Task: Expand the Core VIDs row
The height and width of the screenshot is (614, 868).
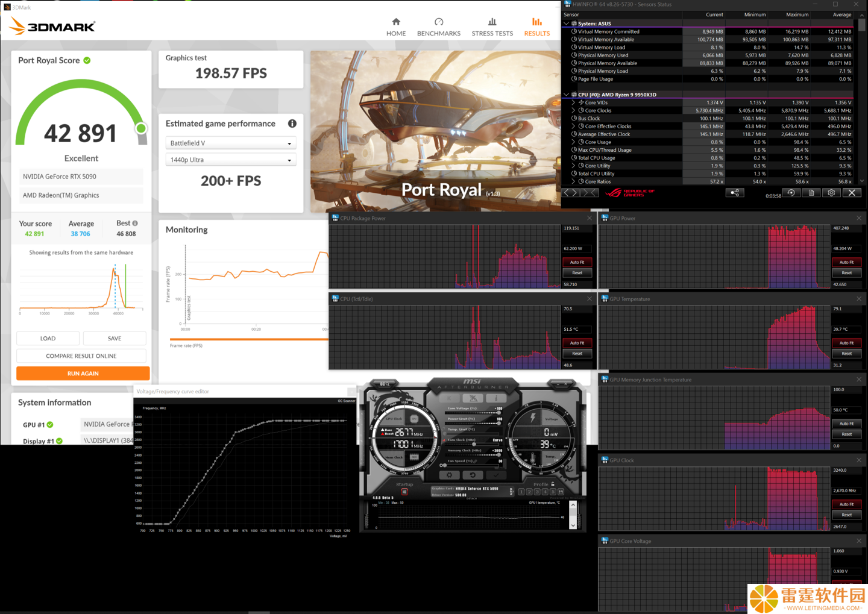Action: coord(573,102)
